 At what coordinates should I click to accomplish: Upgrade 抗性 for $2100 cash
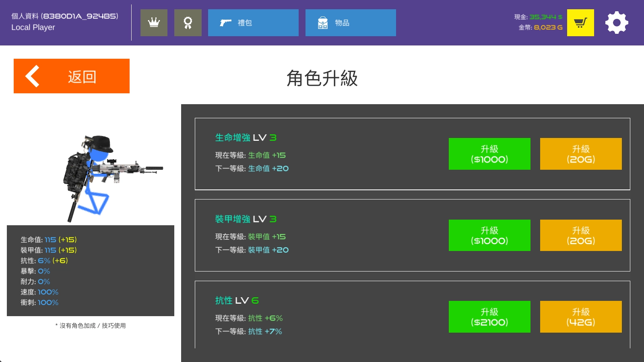pyautogui.click(x=489, y=317)
